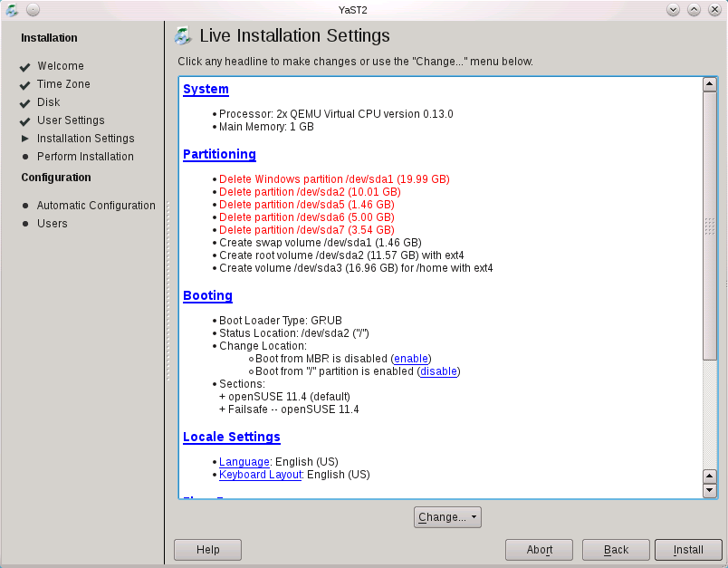Click the Install button
The height and width of the screenshot is (568, 728).
tap(688, 550)
